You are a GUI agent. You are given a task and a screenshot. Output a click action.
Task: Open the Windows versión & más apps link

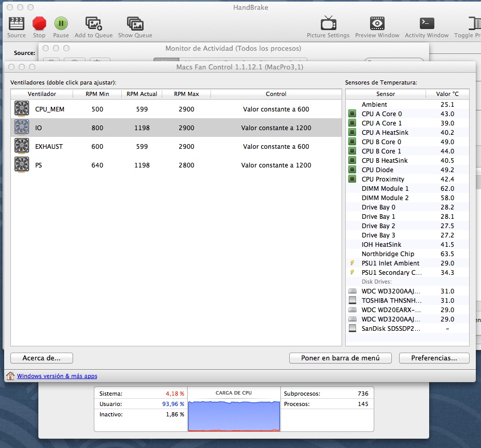coord(57,376)
